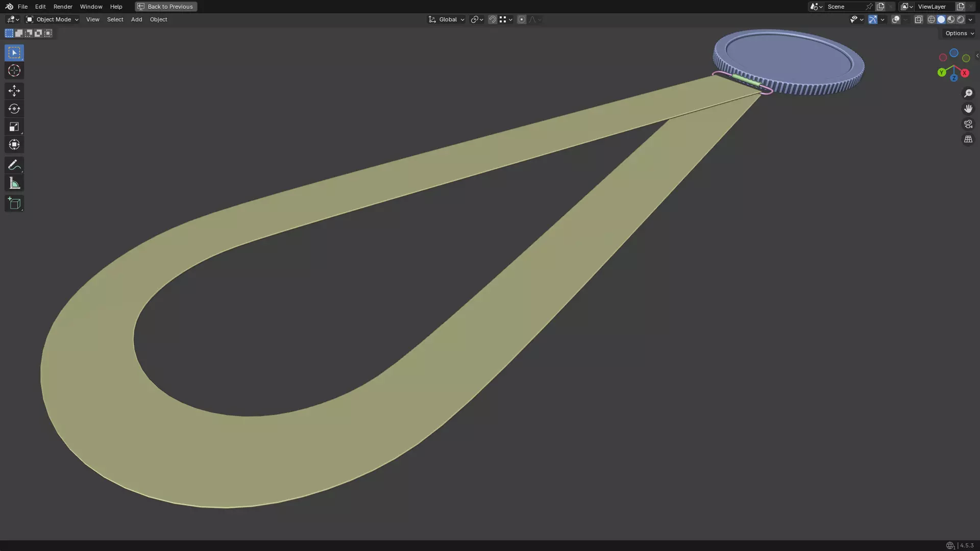Select the Cursor tool

coord(14,71)
